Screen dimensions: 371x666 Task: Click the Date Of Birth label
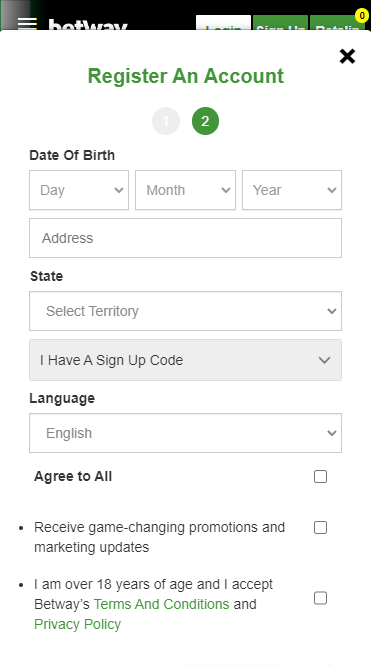pyautogui.click(x=72, y=155)
